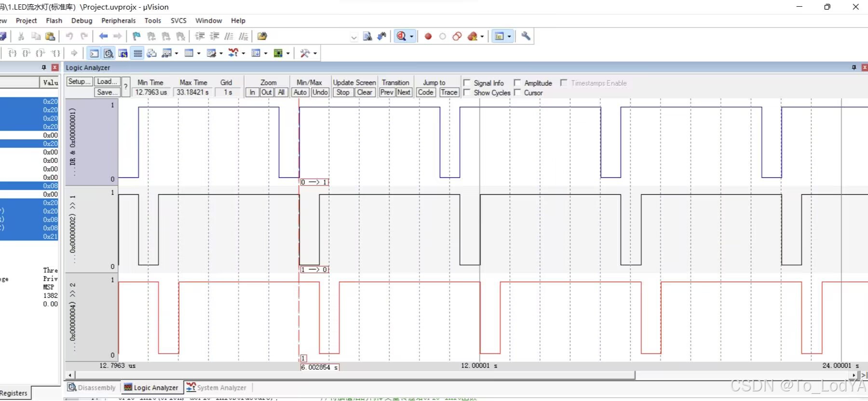Click the Comment selection icon

point(229,36)
